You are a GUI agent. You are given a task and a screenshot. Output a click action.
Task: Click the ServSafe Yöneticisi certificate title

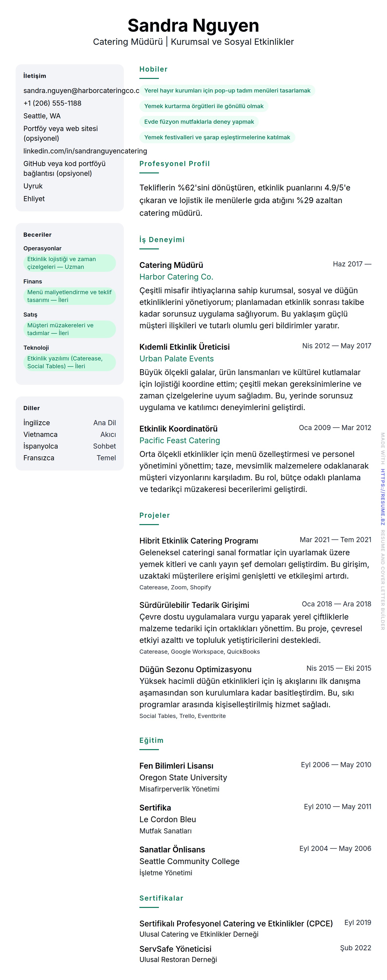coord(175,949)
